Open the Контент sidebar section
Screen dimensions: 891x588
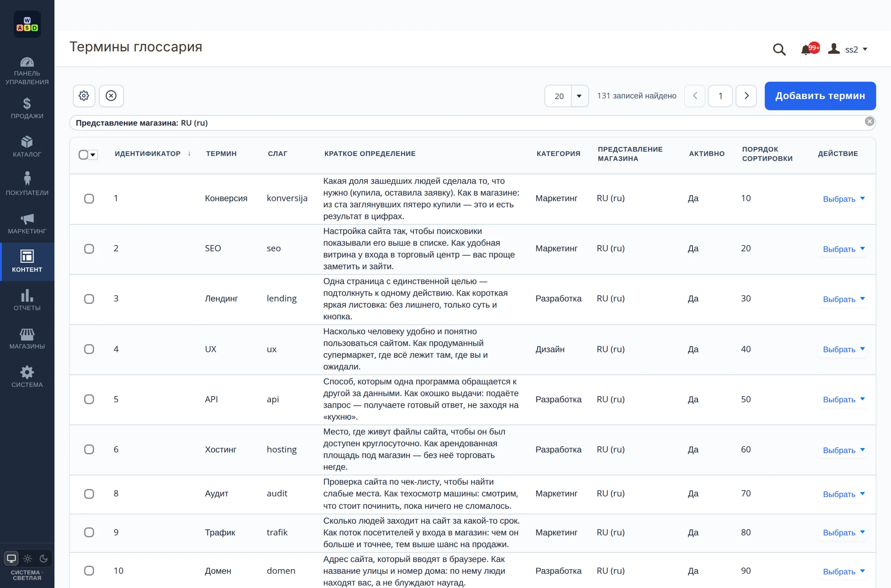(x=27, y=262)
